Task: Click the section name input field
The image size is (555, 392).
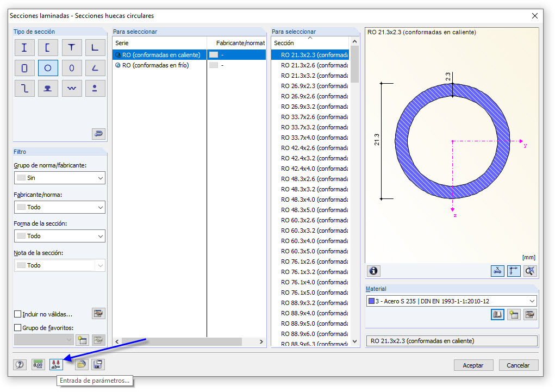Action: tap(452, 341)
